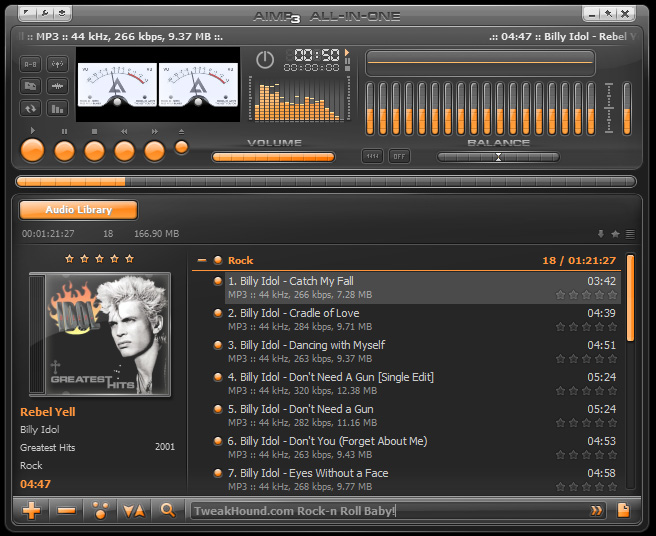Collapse the Rock group

pos(202,260)
